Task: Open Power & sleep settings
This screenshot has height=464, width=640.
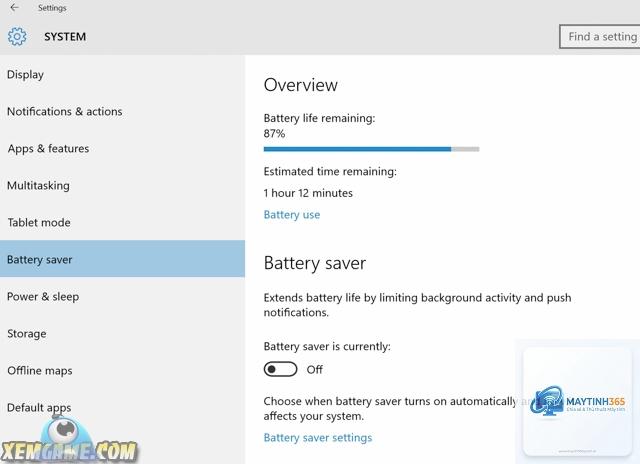Action: pyautogui.click(x=122, y=297)
